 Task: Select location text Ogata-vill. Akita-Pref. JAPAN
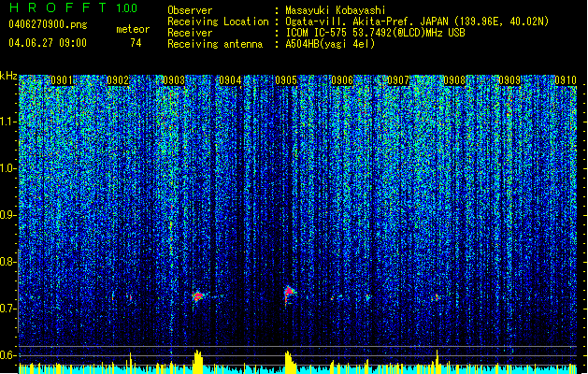[x=366, y=22]
